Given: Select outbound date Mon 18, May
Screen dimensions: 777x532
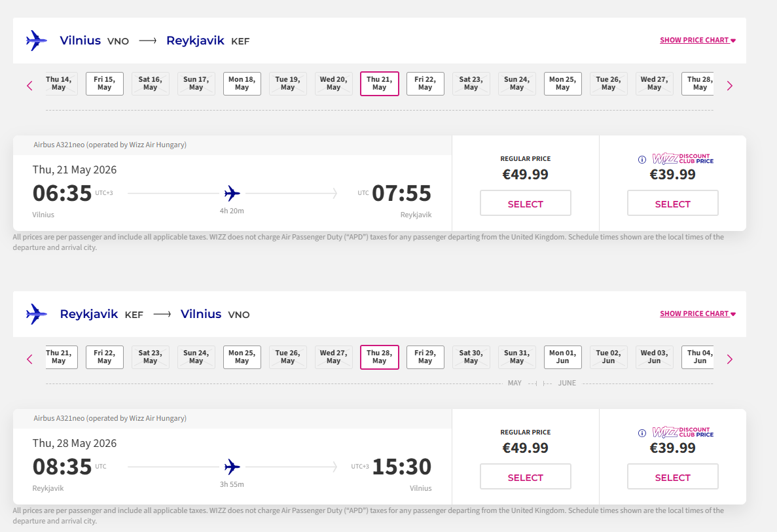Looking at the screenshot, I should 242,84.
